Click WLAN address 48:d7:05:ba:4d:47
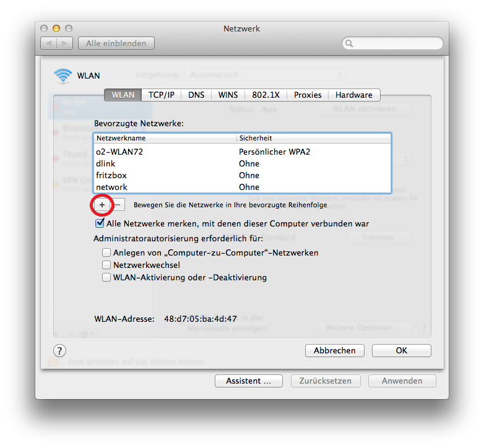This screenshot has height=448, width=484. (x=201, y=319)
